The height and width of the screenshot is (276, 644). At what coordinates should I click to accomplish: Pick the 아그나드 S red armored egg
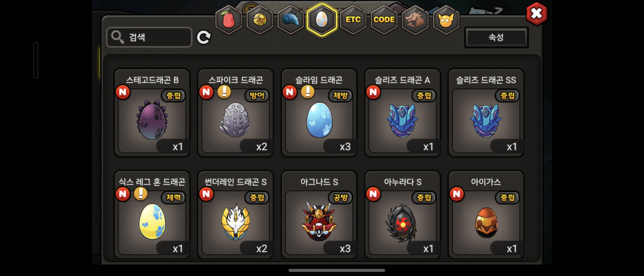click(319, 215)
